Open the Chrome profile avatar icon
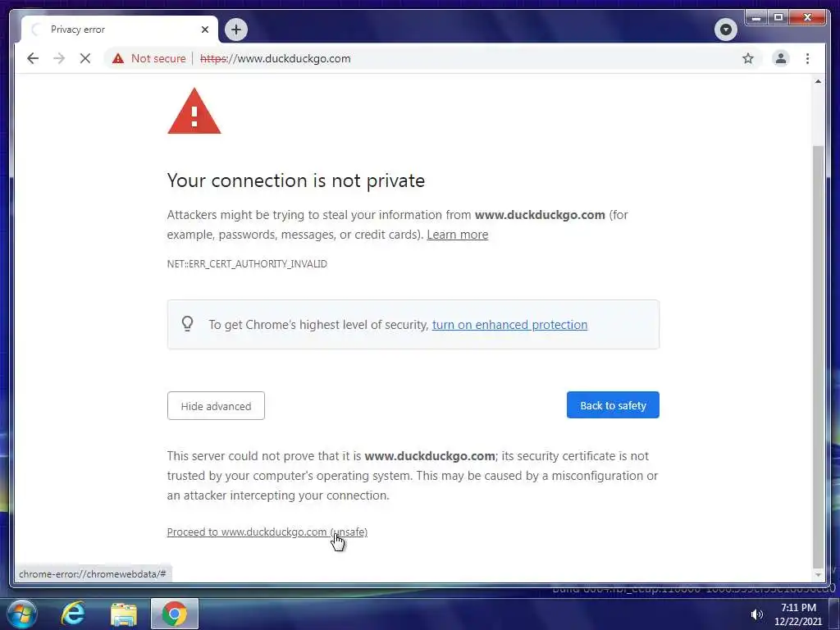Image resolution: width=840 pixels, height=630 pixels. pyautogui.click(x=781, y=58)
